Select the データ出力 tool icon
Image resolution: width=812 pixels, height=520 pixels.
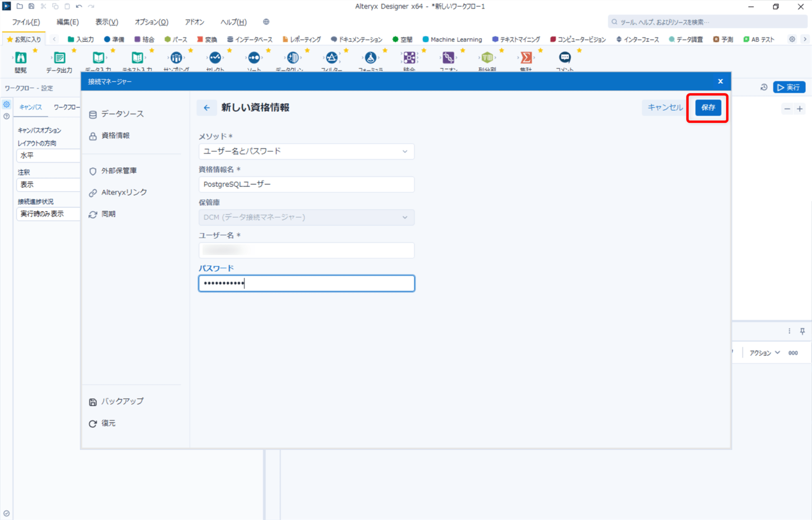(x=59, y=58)
